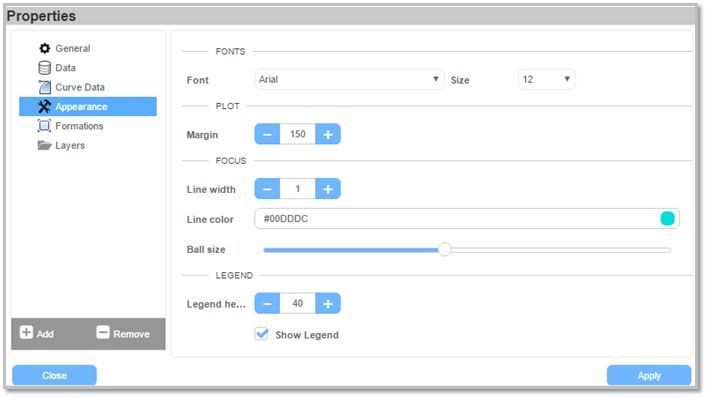Click the Margin value field 150

point(298,134)
